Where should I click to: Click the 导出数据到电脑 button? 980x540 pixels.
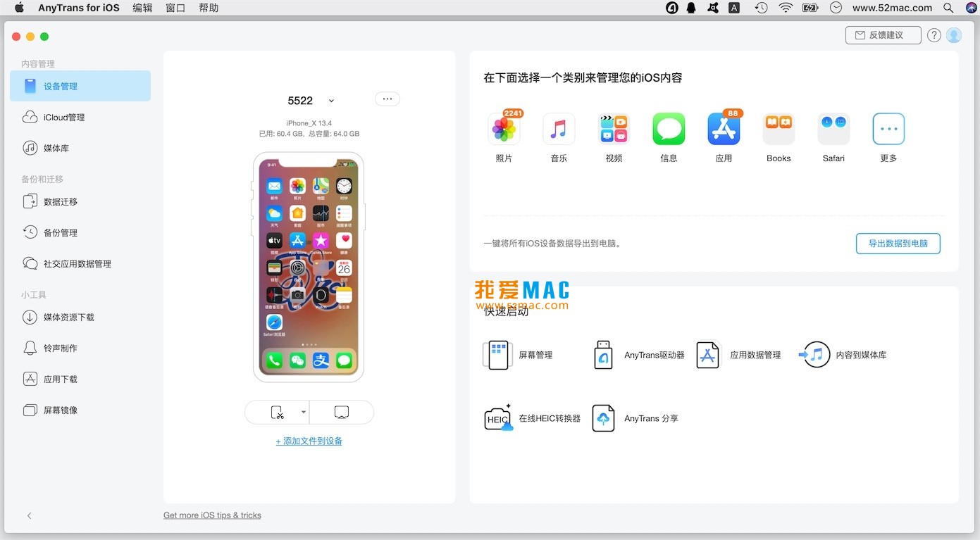click(x=898, y=244)
